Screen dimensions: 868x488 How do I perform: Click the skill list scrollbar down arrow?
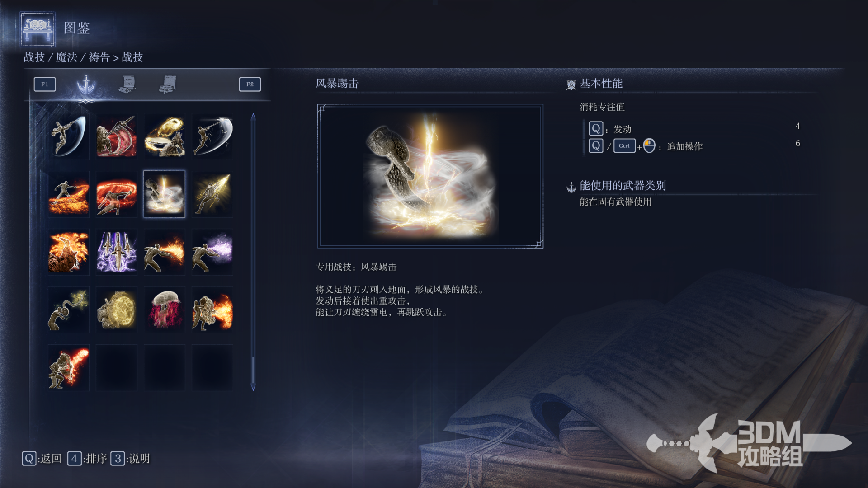(253, 387)
